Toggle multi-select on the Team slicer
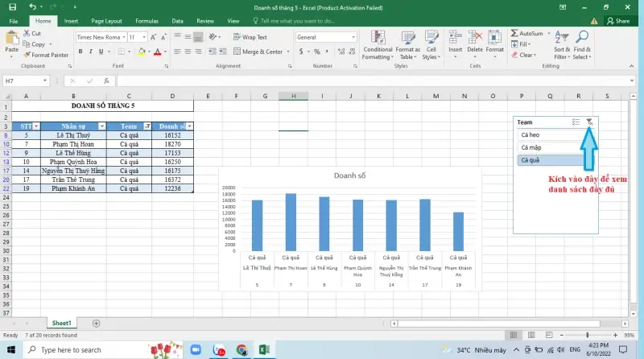The height and width of the screenshot is (359, 644). coord(576,122)
